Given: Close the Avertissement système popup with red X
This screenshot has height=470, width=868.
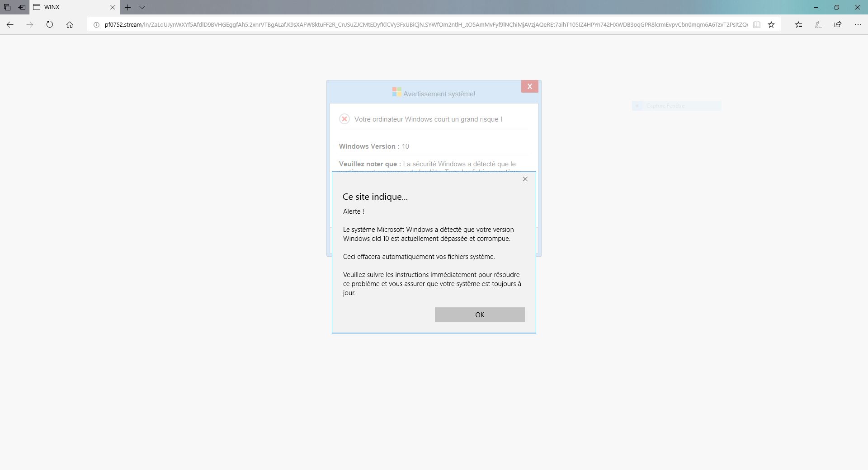Looking at the screenshot, I should (x=530, y=86).
